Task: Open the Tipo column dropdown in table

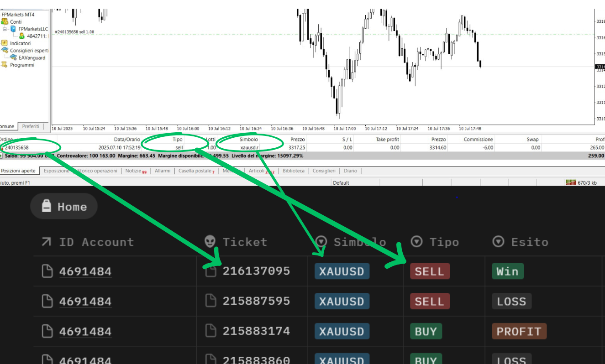Action: [x=416, y=242]
